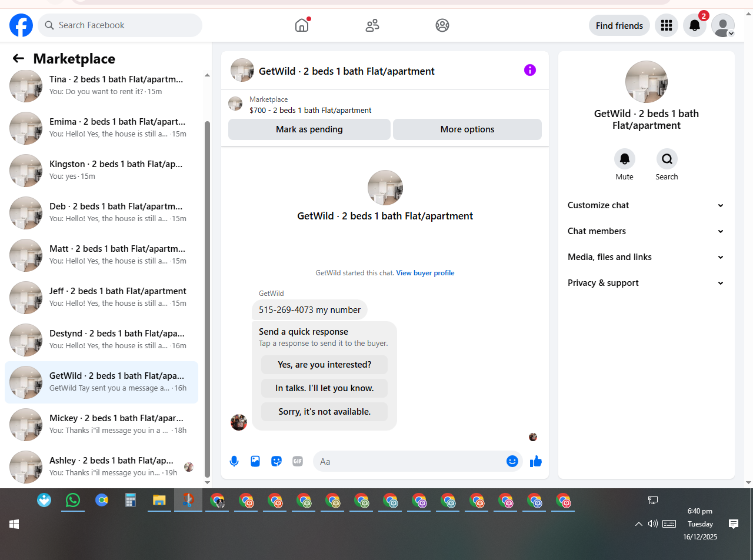Open the Mickey conversation
Image resolution: width=753 pixels, height=560 pixels.
pos(101,424)
